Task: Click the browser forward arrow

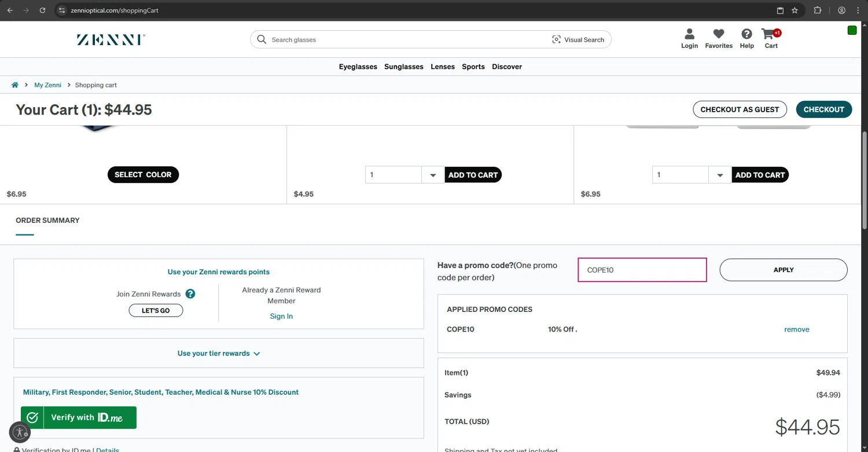Action: pyautogui.click(x=26, y=10)
